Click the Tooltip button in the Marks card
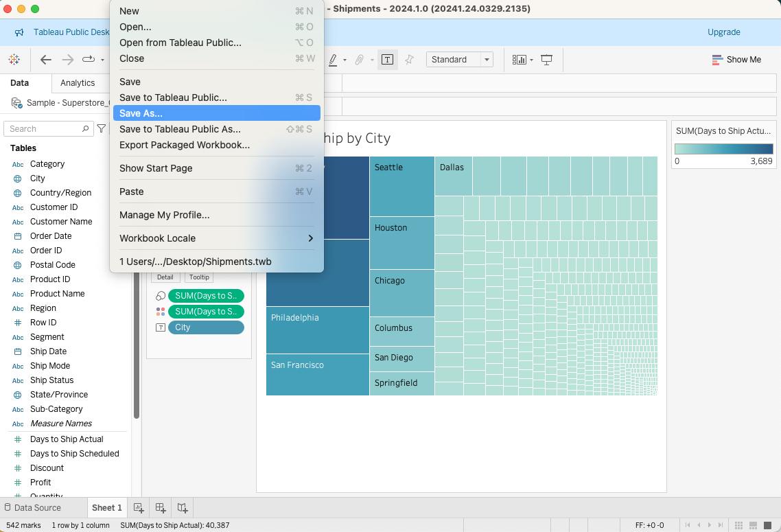Viewport: 781px width, 532px height. pyautogui.click(x=199, y=277)
